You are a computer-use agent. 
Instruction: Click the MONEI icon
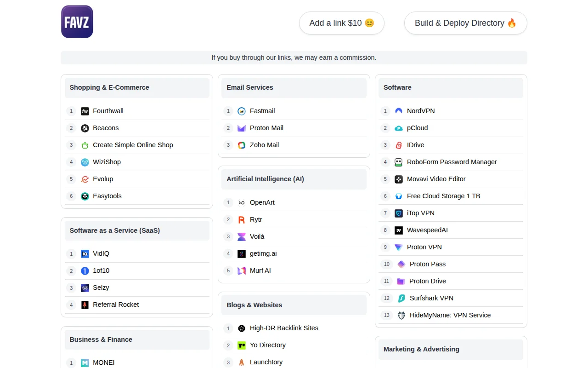click(x=85, y=362)
